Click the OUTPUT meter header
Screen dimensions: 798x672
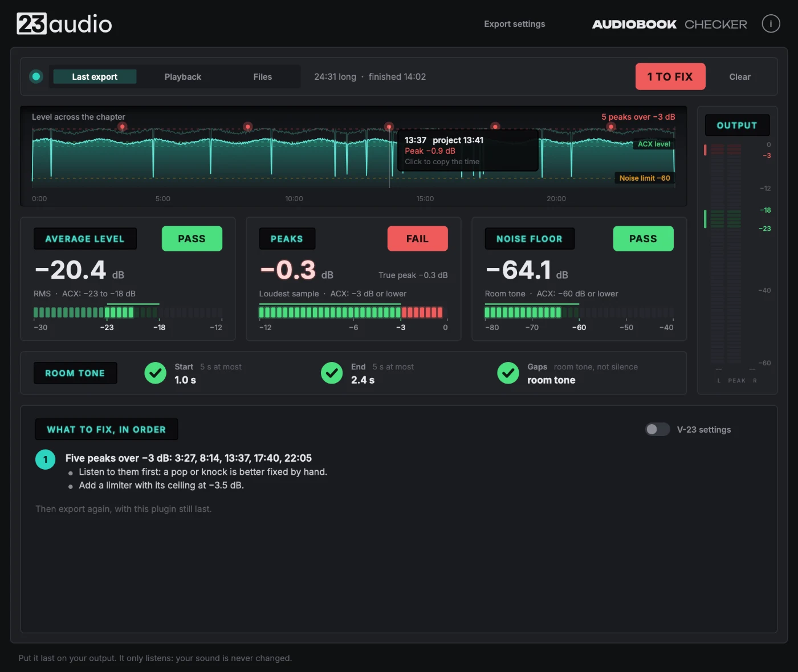coord(737,125)
